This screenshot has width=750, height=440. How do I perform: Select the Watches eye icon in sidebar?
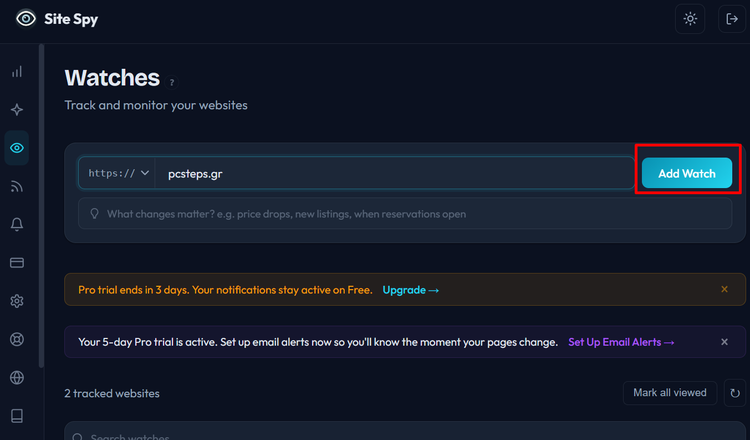[16, 148]
